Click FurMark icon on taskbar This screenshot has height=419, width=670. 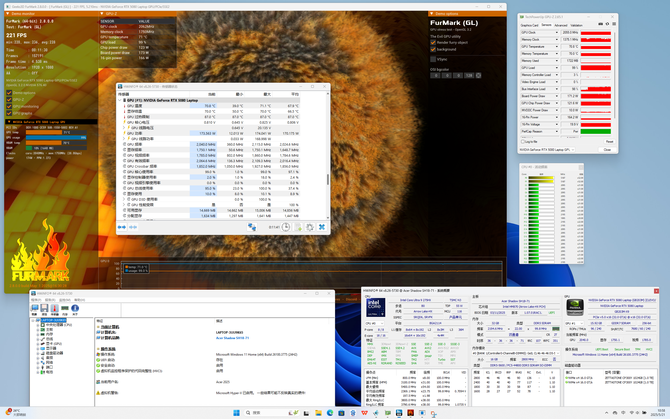click(410, 413)
